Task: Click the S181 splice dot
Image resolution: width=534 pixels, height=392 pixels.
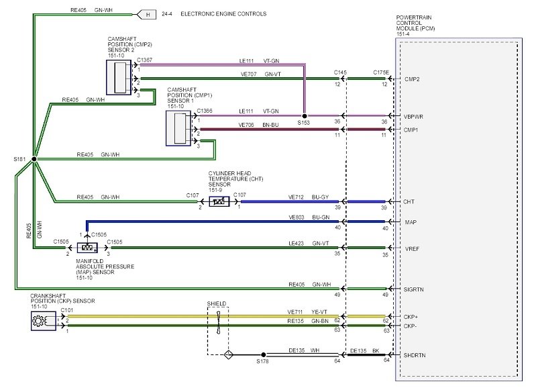Action: [34, 159]
